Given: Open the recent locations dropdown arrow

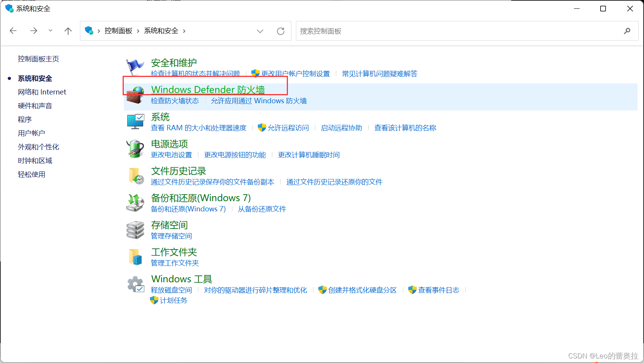Looking at the screenshot, I should [50, 30].
